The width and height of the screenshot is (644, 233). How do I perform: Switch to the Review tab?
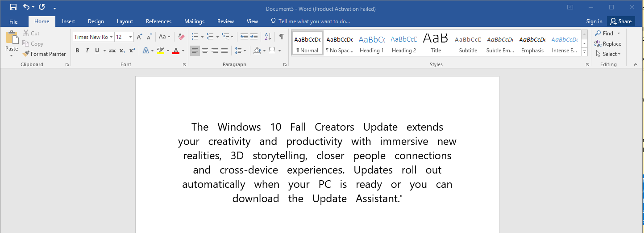coord(225,21)
